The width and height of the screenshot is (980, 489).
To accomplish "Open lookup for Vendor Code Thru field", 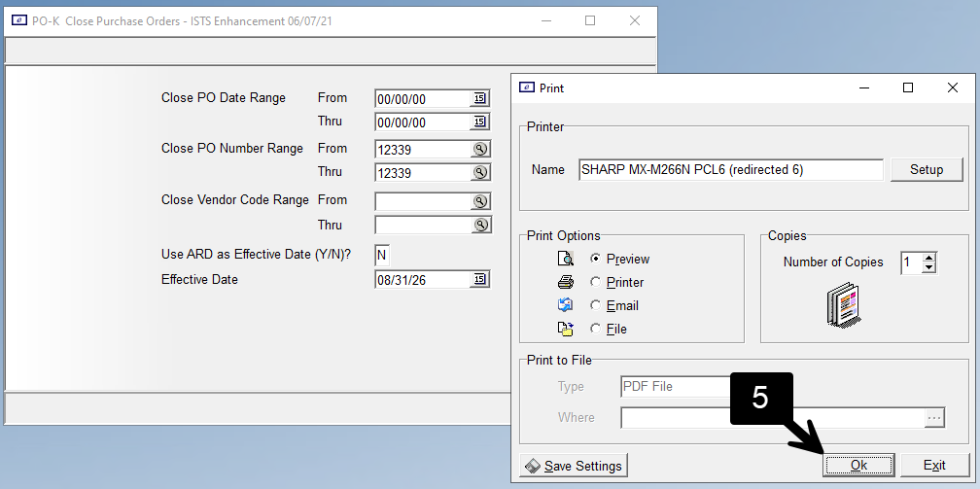I will pyautogui.click(x=479, y=226).
